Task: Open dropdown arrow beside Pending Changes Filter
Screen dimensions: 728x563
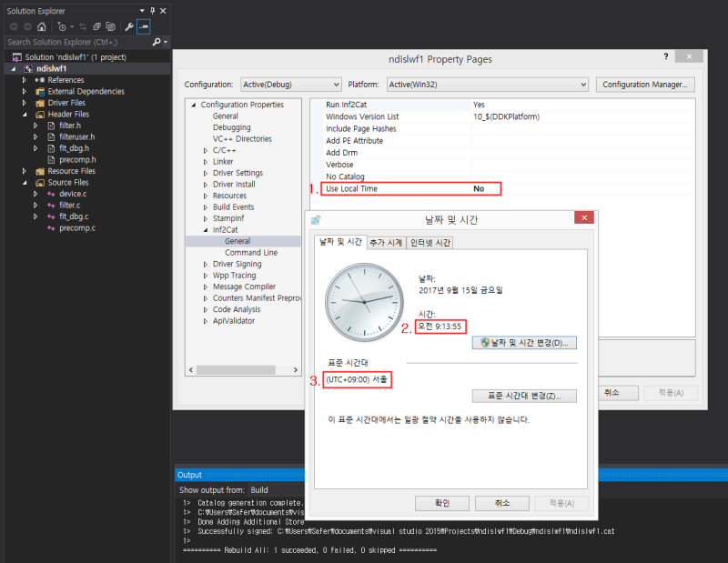Action: click(72, 27)
